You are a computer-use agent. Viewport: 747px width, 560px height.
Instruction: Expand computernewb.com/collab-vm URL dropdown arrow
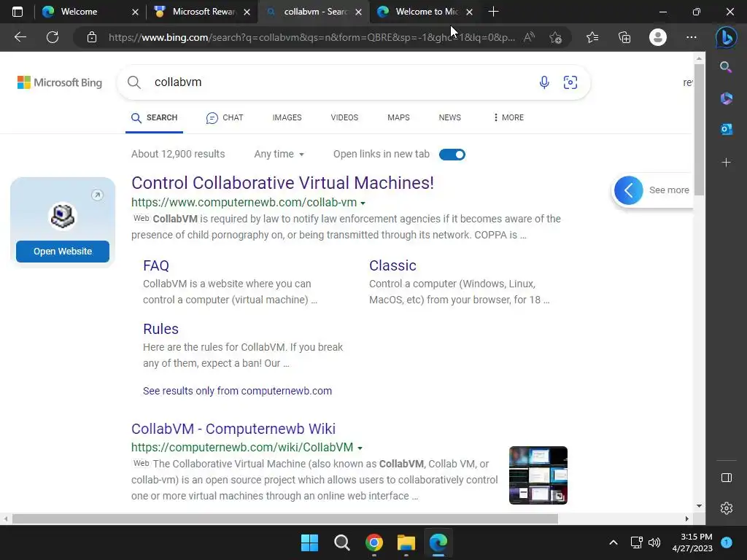363,203
